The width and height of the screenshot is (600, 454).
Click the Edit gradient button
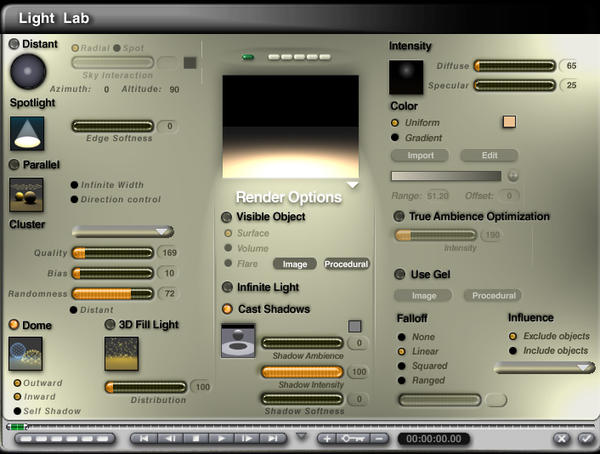click(x=489, y=155)
